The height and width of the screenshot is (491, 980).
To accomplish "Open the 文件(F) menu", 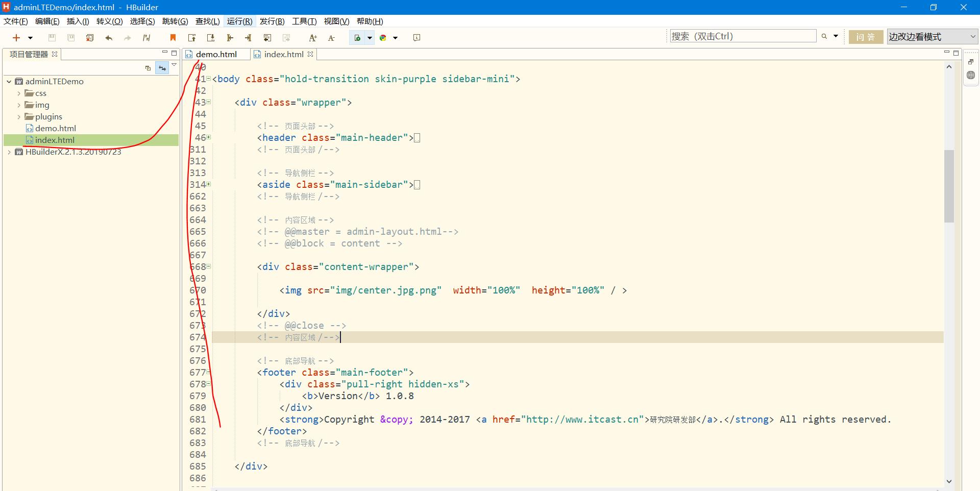I will point(16,21).
